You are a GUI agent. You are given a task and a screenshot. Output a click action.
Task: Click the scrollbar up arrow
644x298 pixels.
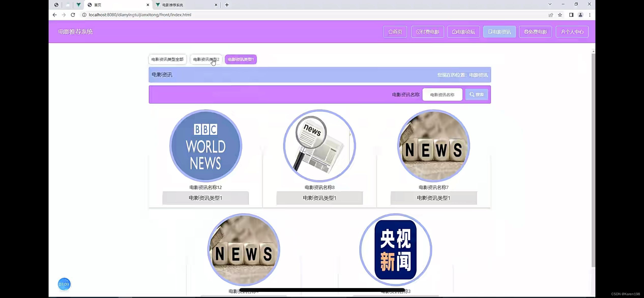coord(593,51)
